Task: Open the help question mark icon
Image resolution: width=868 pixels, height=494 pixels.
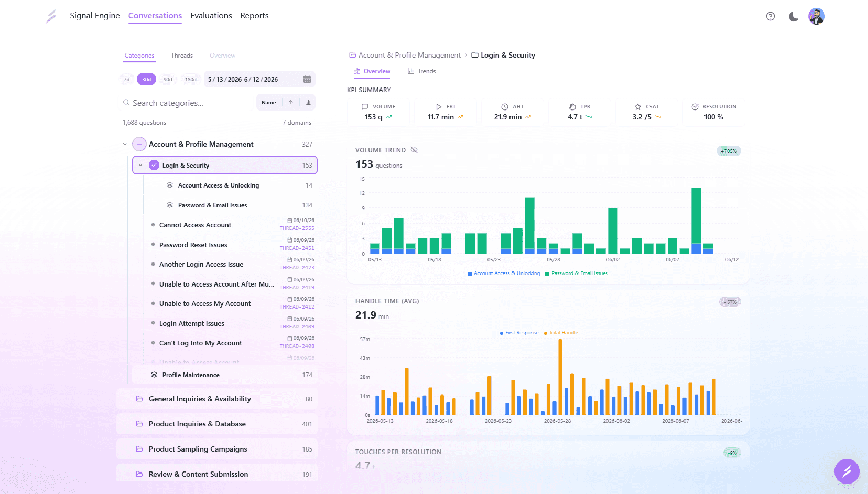Action: pyautogui.click(x=771, y=16)
